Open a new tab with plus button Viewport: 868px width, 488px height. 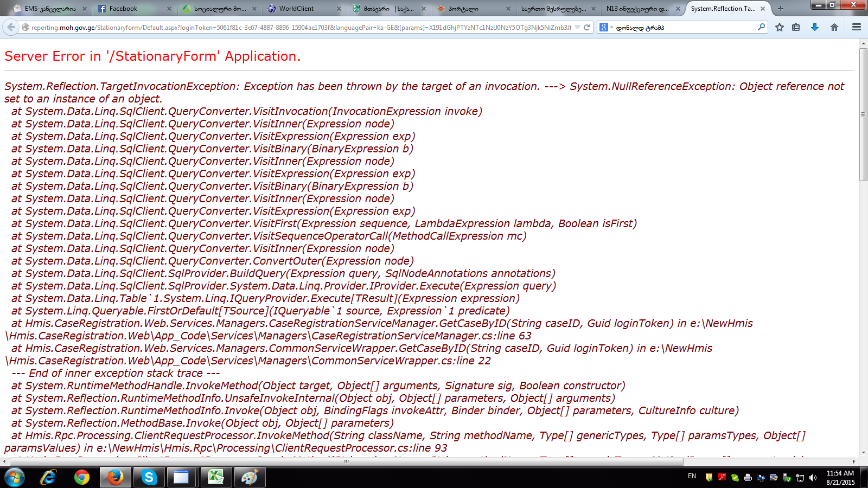coord(781,9)
